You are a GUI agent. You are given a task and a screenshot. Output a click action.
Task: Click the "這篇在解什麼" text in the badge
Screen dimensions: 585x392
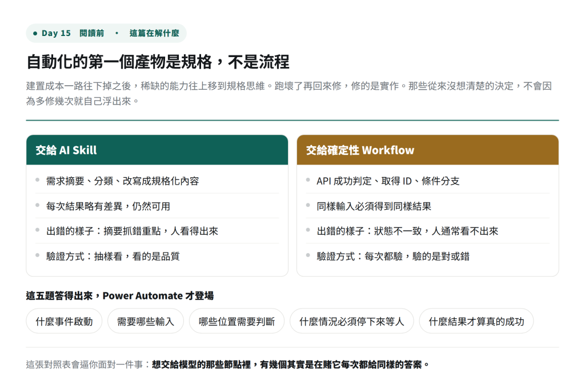coord(154,33)
